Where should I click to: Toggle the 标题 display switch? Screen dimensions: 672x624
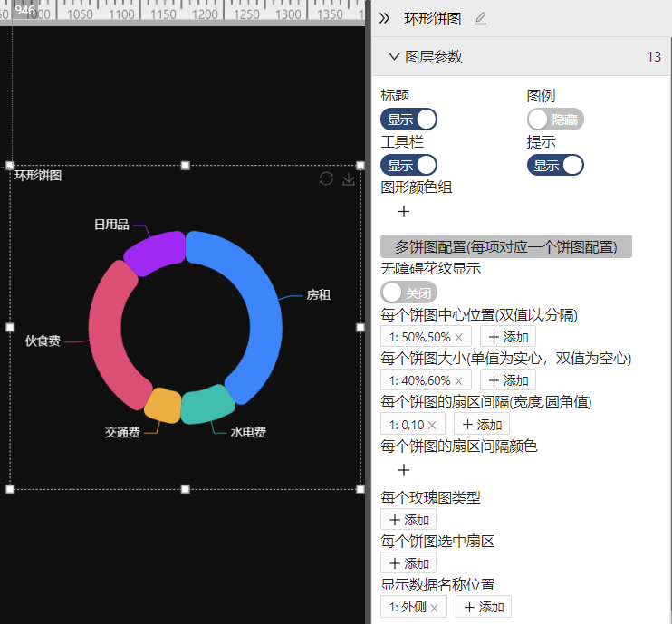tap(408, 120)
